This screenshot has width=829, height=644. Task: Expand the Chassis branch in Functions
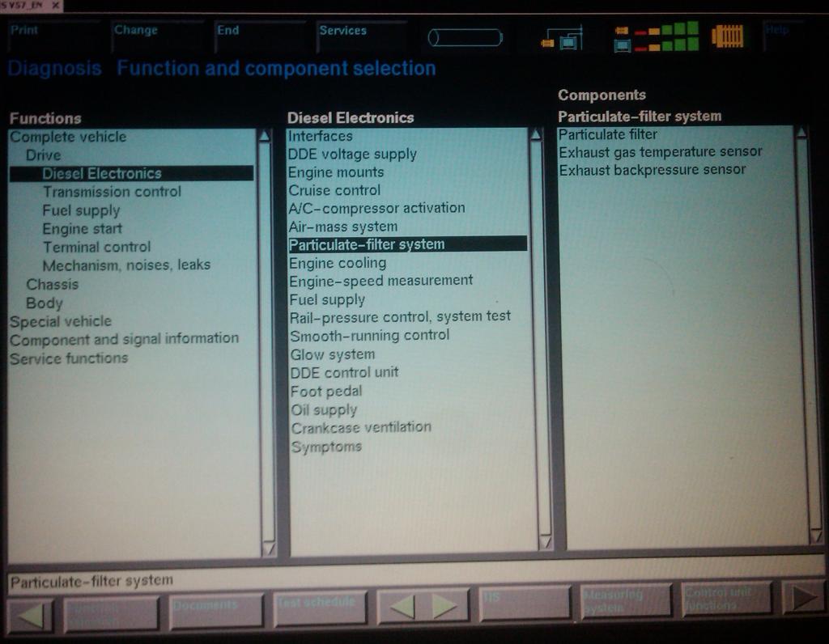tap(52, 284)
